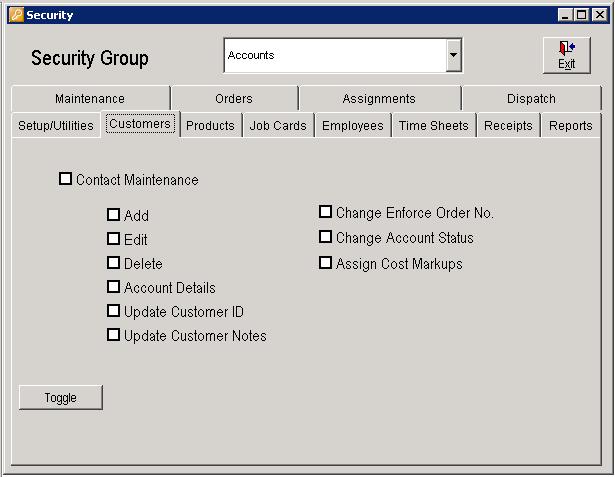Tick the Edit permission checkbox
615x477 pixels.
click(x=113, y=239)
